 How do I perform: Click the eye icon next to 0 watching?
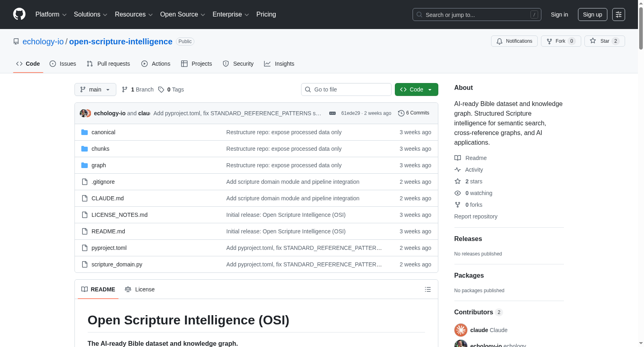(x=458, y=193)
